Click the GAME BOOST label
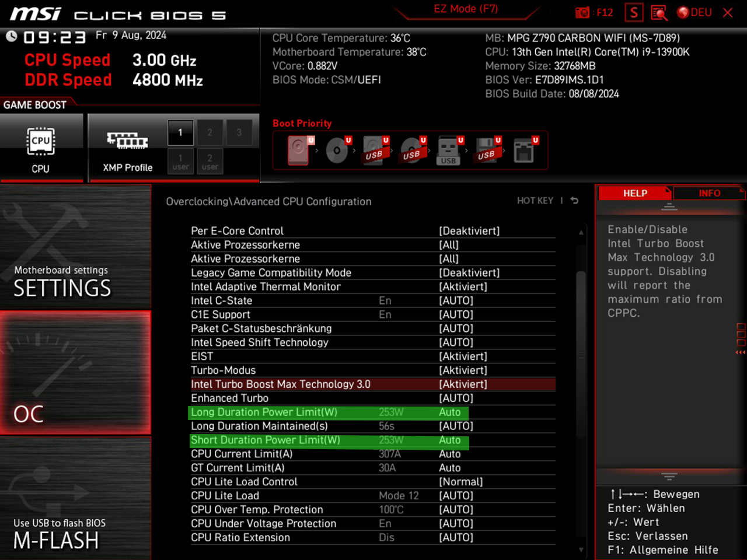Viewport: 747px width, 560px height. [x=35, y=105]
